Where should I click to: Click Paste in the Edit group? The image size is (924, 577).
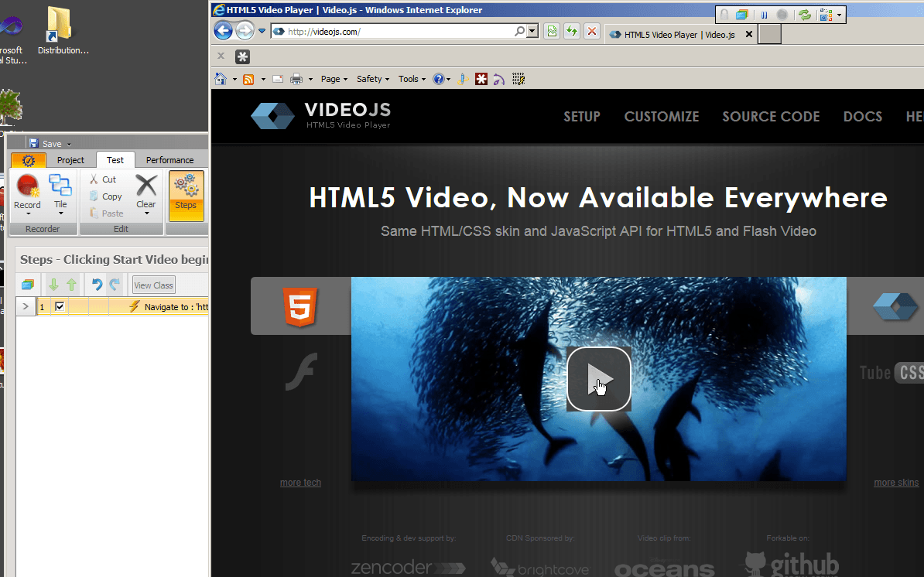coord(106,213)
